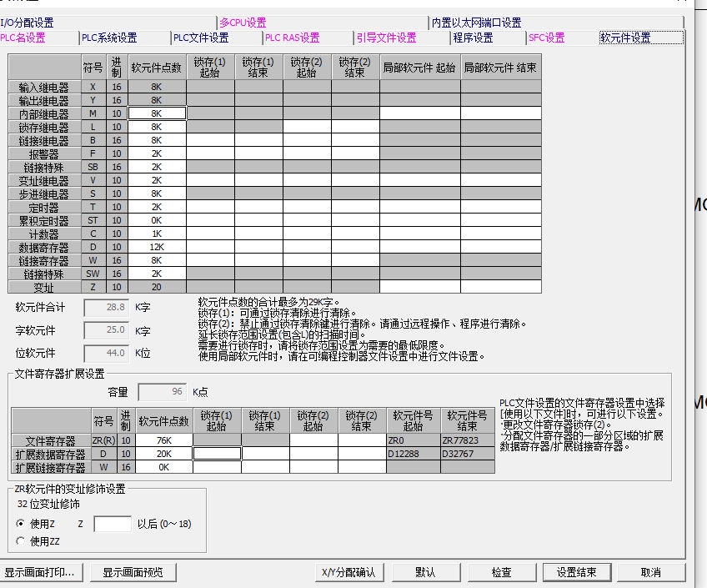Open the PLC文件设置 tab

pyautogui.click(x=201, y=38)
